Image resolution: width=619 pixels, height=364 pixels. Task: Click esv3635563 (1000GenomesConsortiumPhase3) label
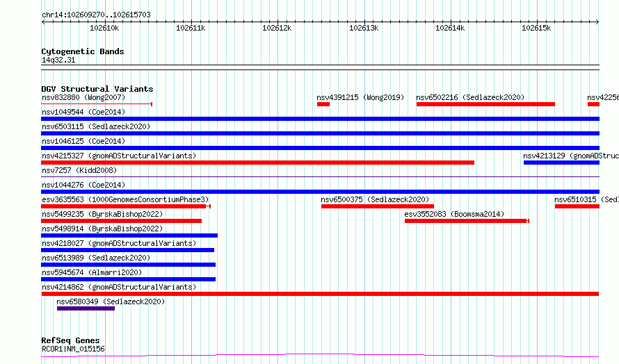125,199
